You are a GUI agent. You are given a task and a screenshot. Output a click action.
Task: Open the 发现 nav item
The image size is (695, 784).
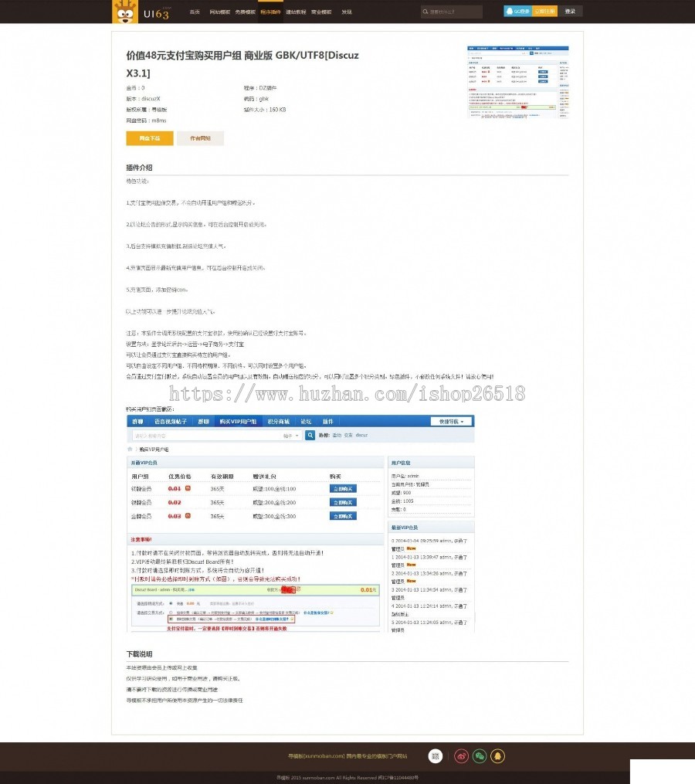(x=347, y=12)
